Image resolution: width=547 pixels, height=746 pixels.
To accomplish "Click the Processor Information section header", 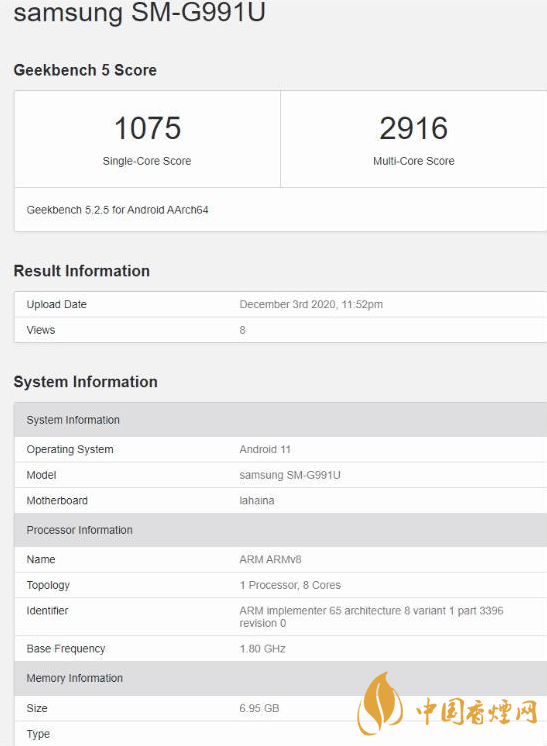I will [x=281, y=530].
